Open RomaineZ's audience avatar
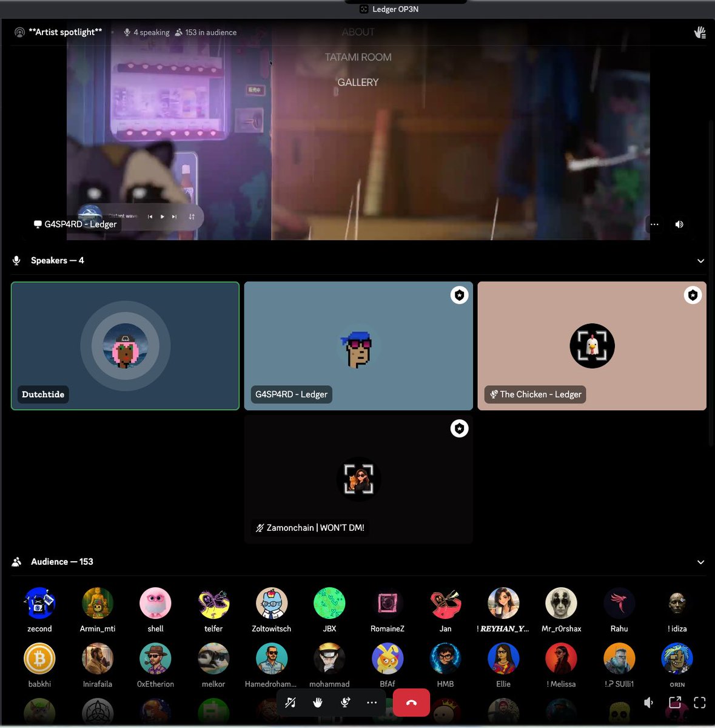The width and height of the screenshot is (715, 728). click(x=387, y=603)
